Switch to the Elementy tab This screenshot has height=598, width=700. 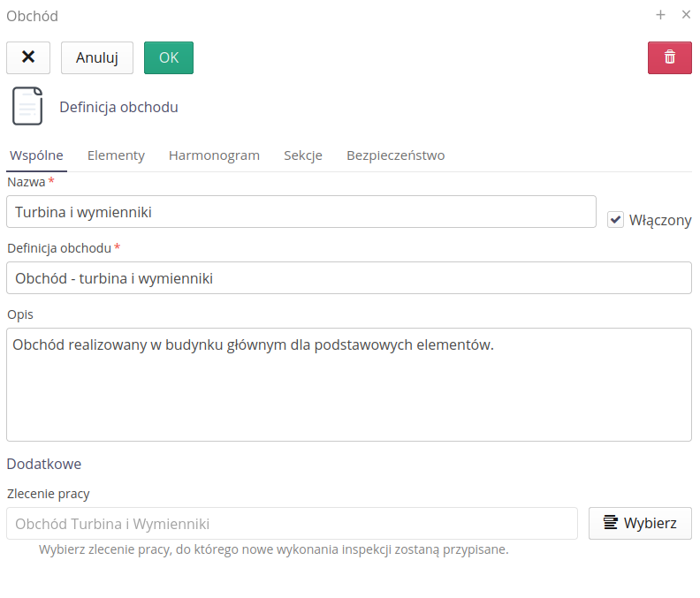(116, 155)
